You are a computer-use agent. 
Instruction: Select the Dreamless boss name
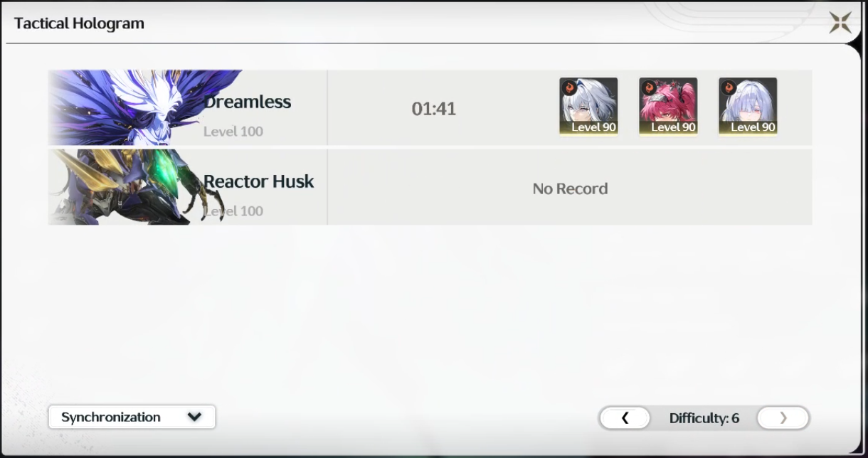click(x=247, y=102)
